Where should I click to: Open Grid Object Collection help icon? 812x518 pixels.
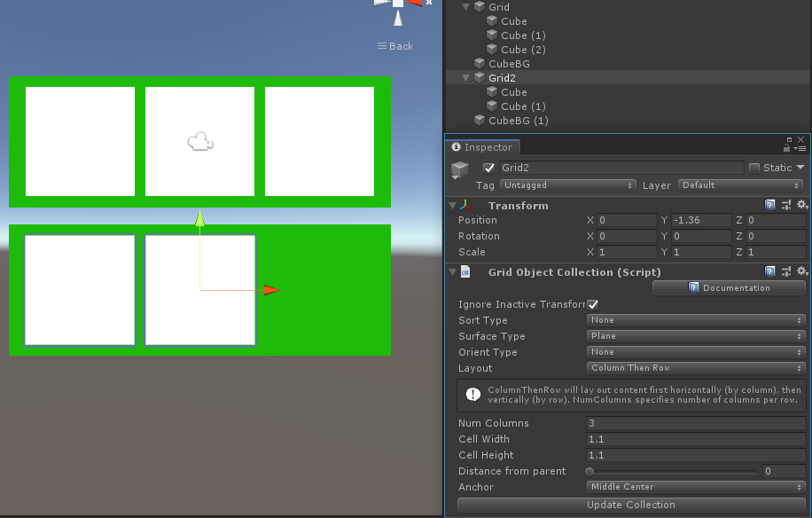click(x=770, y=271)
